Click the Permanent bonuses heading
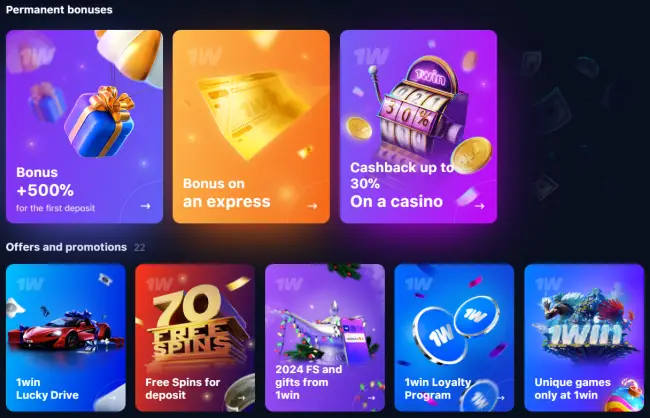 [59, 10]
